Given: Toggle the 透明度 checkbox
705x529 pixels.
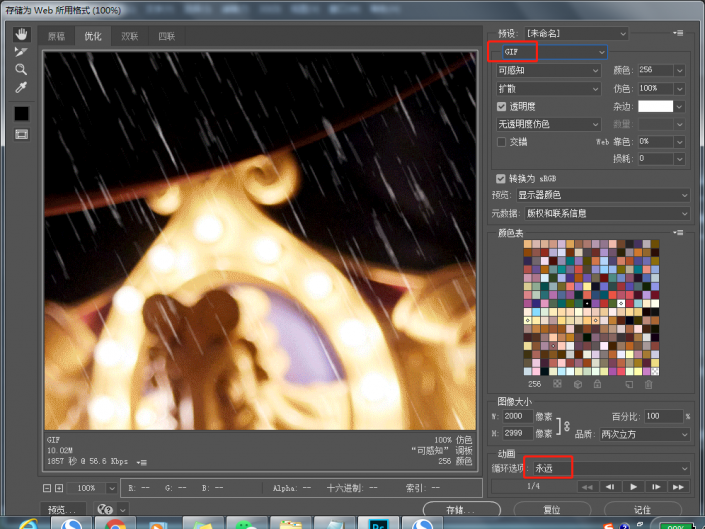Looking at the screenshot, I should (502, 106).
